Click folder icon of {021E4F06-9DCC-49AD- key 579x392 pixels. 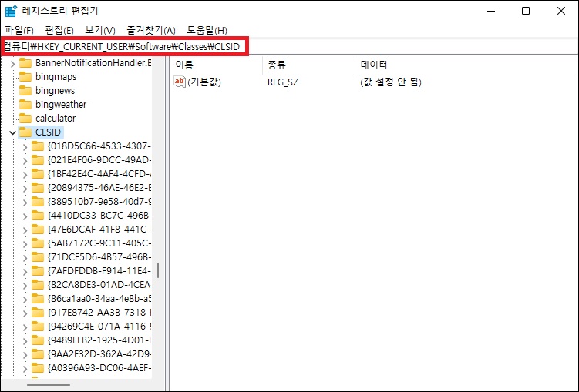[37, 159]
